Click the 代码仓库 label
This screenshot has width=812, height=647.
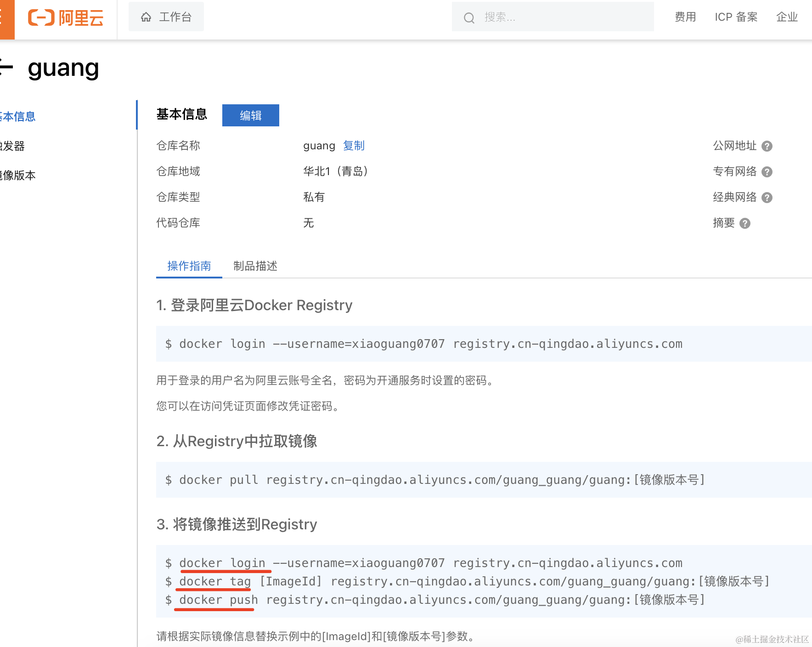[178, 223]
